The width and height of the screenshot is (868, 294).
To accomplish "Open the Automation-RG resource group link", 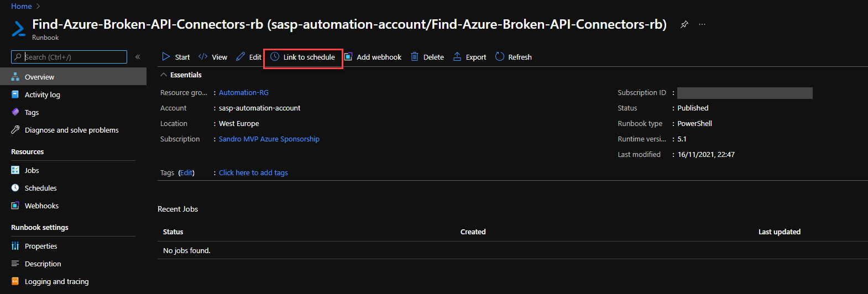I will click(x=243, y=92).
